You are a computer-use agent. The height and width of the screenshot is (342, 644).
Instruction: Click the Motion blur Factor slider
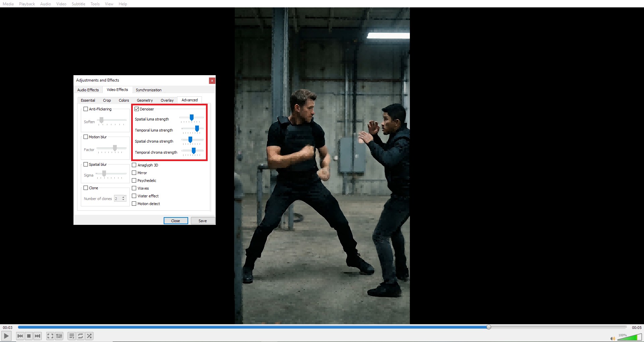(x=112, y=148)
